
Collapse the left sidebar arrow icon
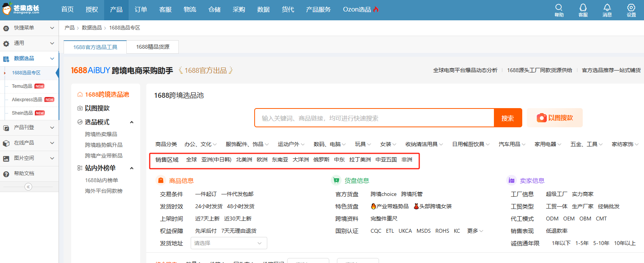(x=28, y=187)
